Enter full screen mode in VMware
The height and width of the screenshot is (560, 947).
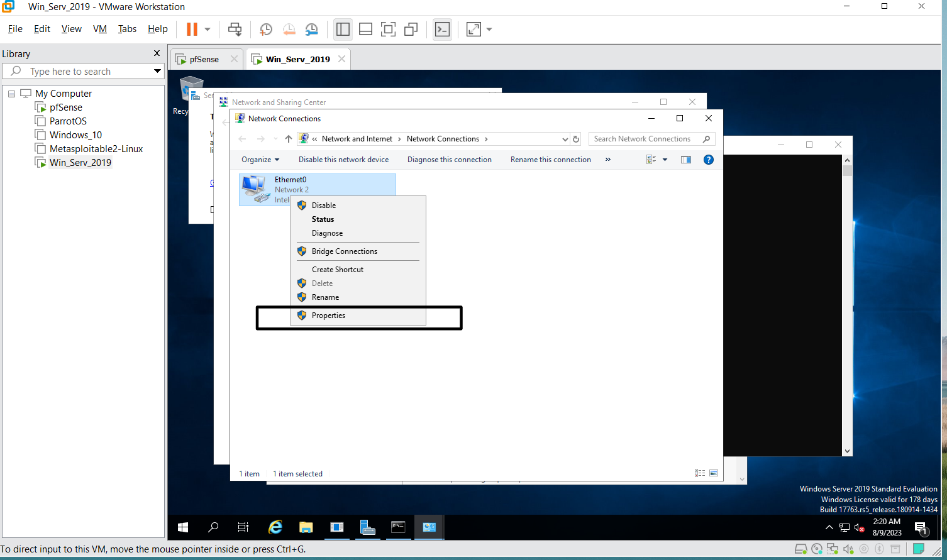[x=388, y=29]
